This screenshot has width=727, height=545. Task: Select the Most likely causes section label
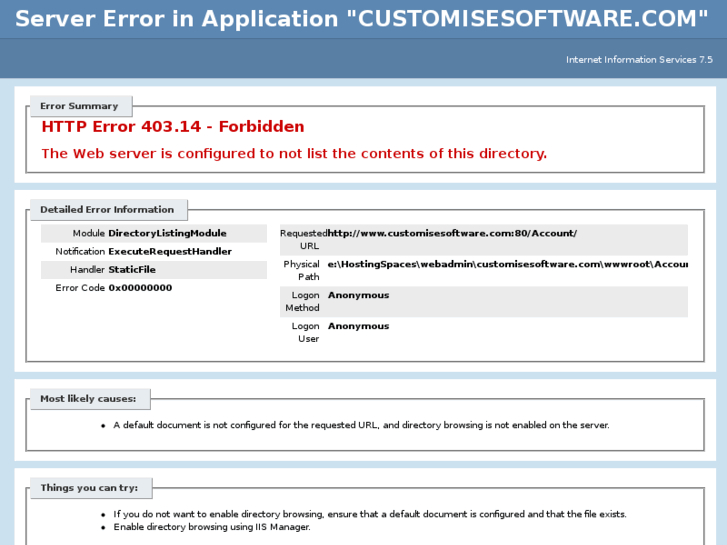coord(88,399)
